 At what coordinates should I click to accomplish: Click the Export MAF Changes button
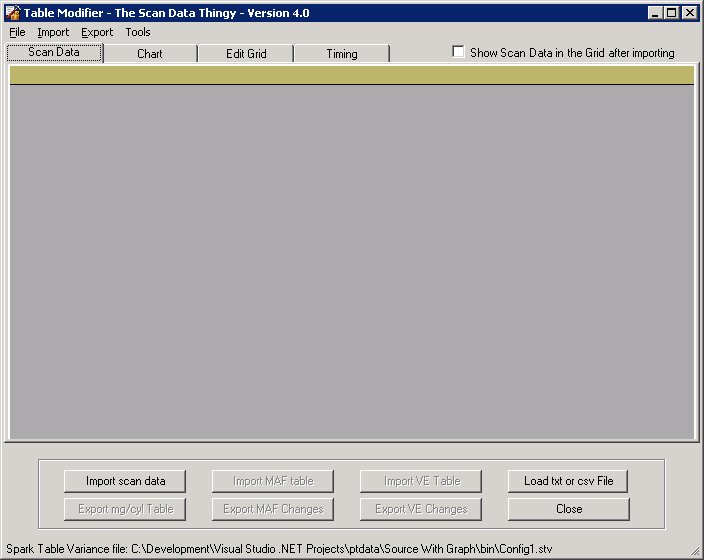click(x=273, y=509)
